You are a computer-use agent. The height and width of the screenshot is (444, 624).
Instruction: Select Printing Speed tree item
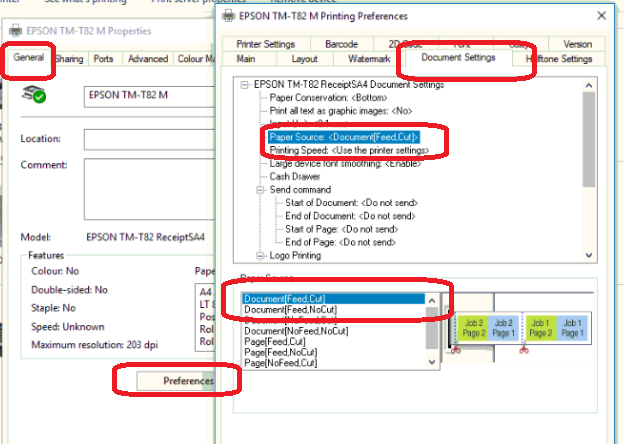(x=349, y=150)
